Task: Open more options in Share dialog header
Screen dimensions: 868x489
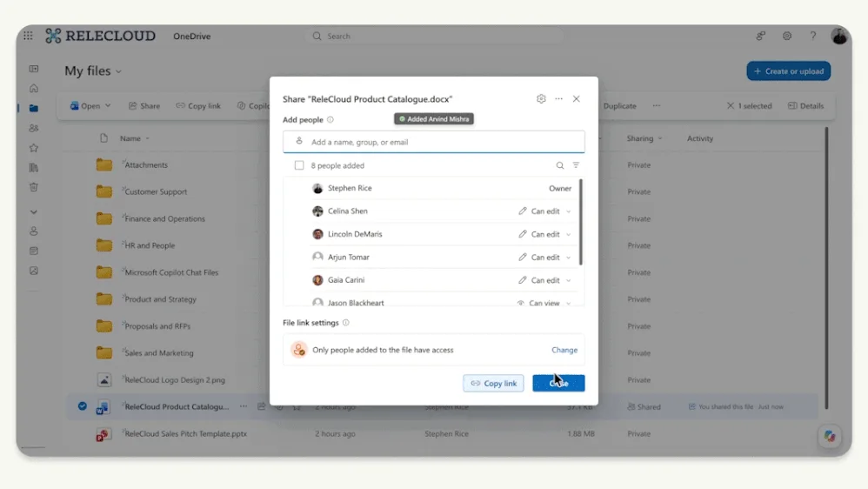Action: coord(558,98)
